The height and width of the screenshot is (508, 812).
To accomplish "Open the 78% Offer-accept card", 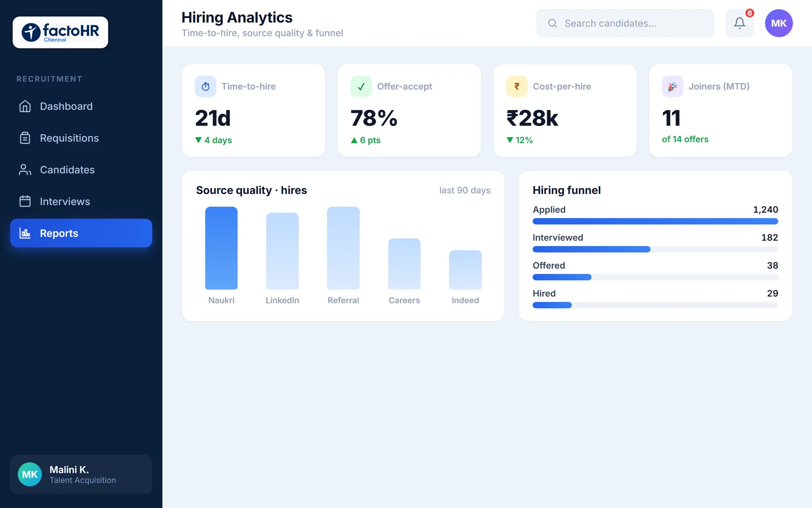I will (x=409, y=110).
